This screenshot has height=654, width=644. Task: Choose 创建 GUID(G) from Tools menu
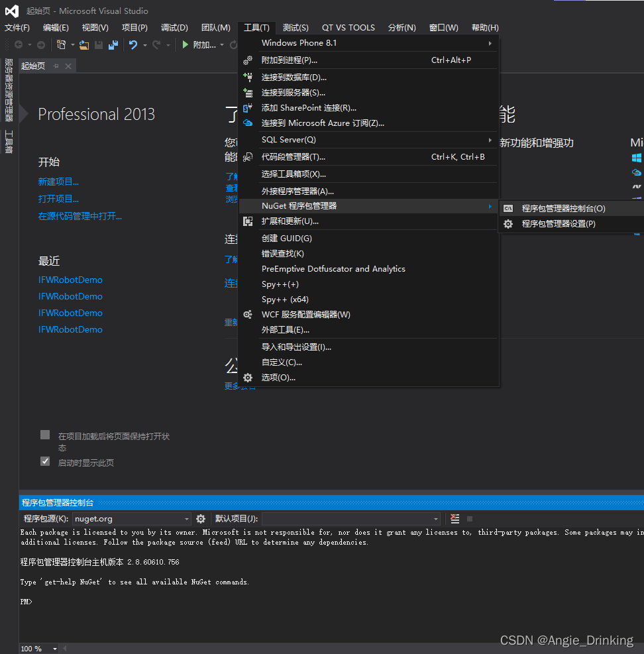pyautogui.click(x=369, y=238)
